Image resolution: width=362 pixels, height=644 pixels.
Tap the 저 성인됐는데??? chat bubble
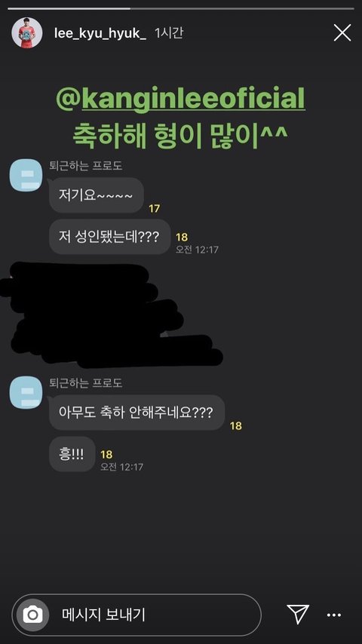[109, 237]
